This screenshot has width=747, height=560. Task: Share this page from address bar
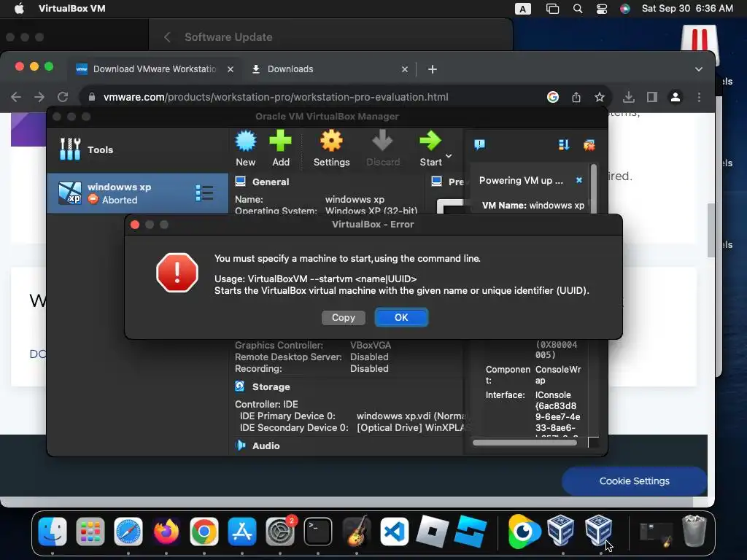[576, 97]
